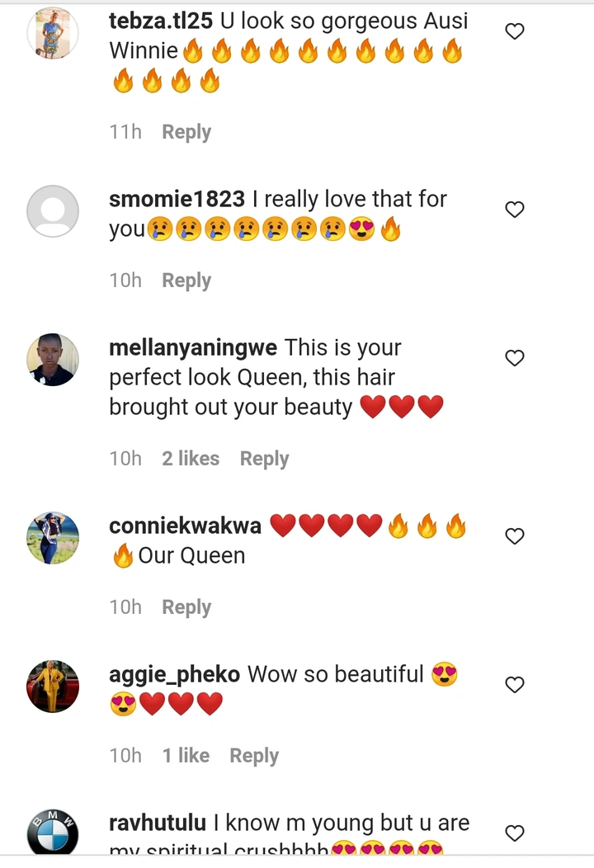Like the tebza.tl25 comment with heart

(x=515, y=31)
